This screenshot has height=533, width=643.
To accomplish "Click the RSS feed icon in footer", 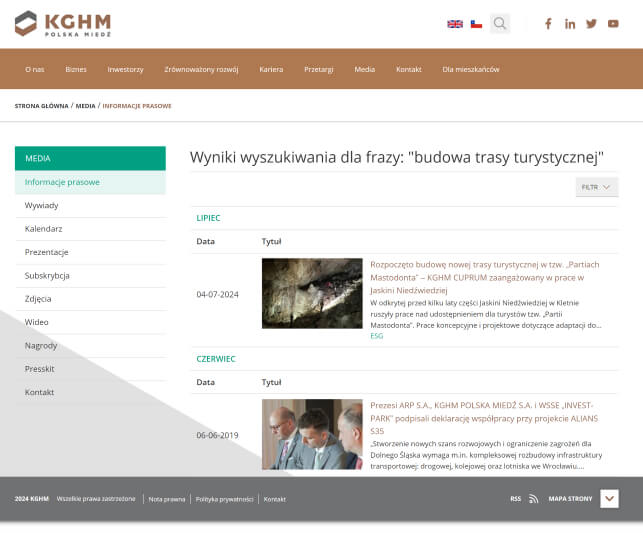I will pyautogui.click(x=534, y=499).
